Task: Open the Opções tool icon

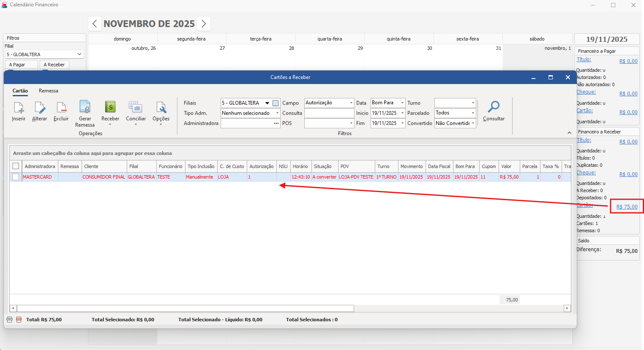Action: coord(161,108)
